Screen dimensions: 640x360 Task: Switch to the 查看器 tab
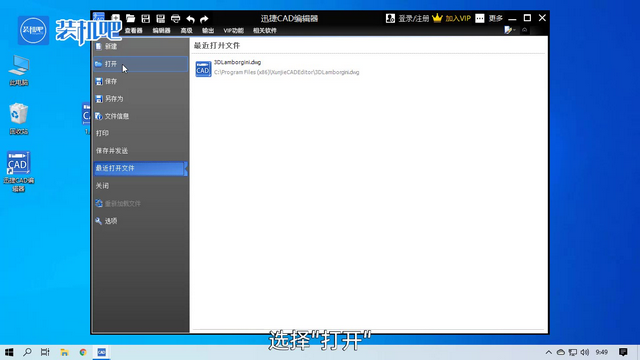(x=133, y=31)
